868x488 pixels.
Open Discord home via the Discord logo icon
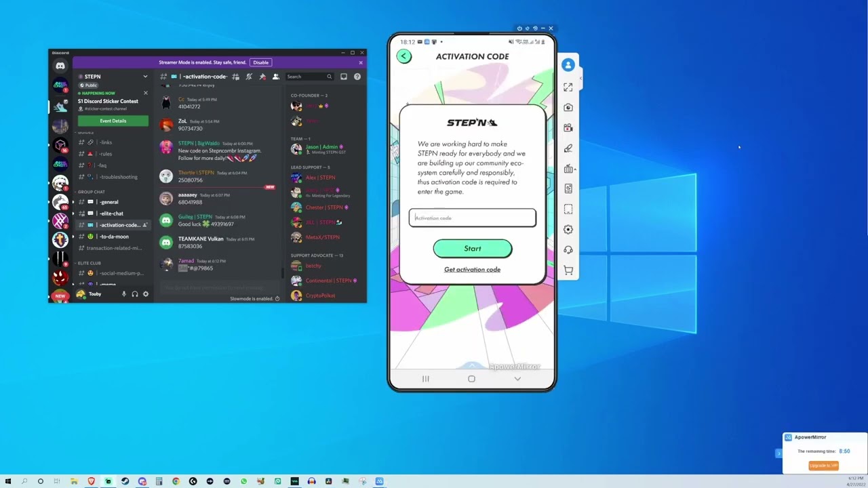[60, 66]
